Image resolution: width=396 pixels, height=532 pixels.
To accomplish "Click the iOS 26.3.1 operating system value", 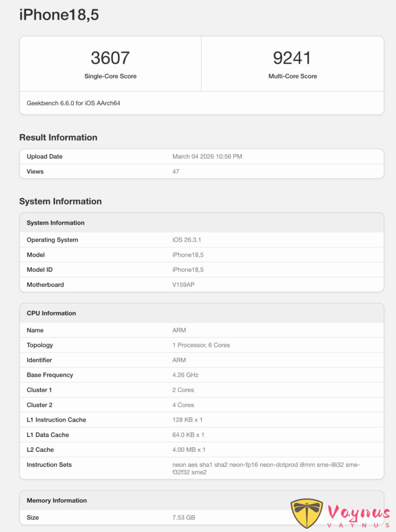I will pyautogui.click(x=187, y=240).
